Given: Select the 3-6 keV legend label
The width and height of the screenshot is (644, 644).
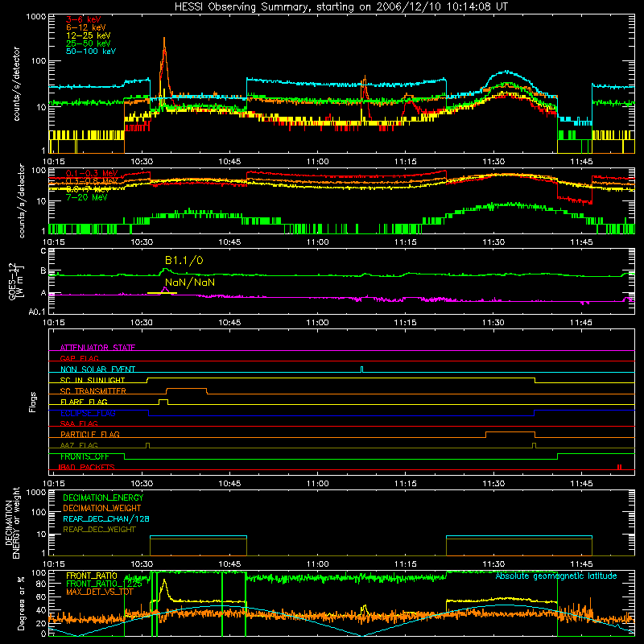Looking at the screenshot, I should [x=84, y=19].
